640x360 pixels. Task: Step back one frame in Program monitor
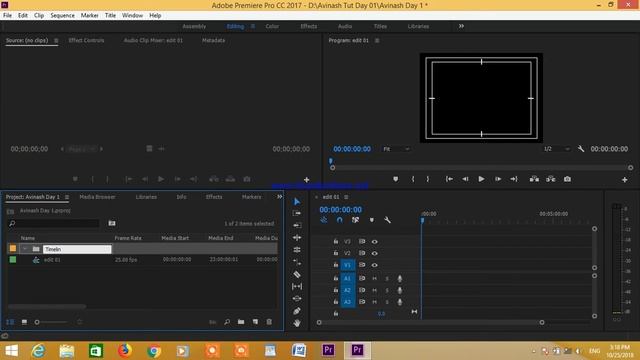[x=465, y=179]
